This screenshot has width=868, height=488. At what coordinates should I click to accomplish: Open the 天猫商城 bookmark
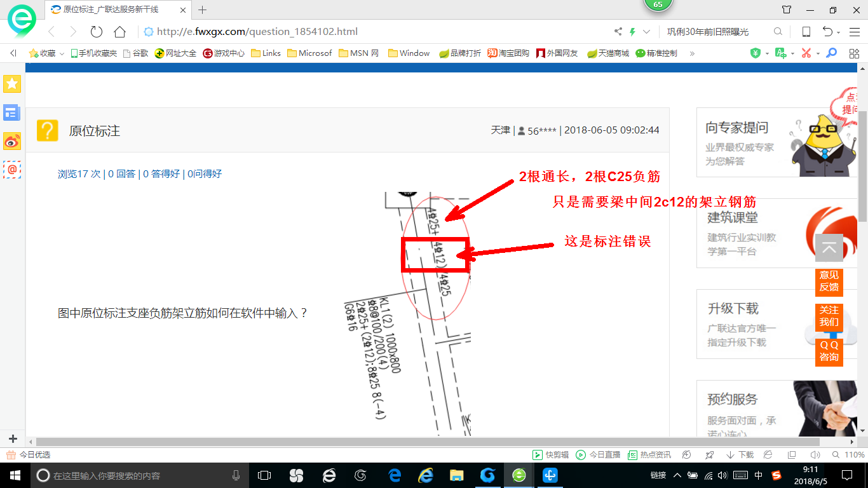(x=608, y=53)
